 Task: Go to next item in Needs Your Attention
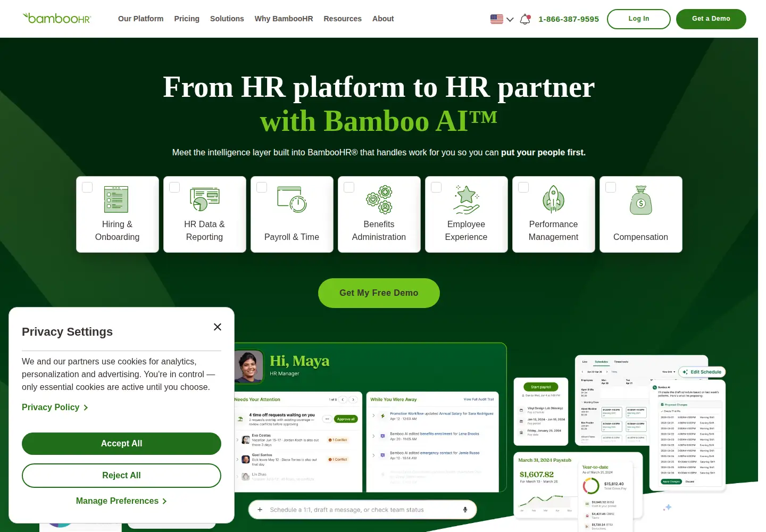pyautogui.click(x=353, y=400)
